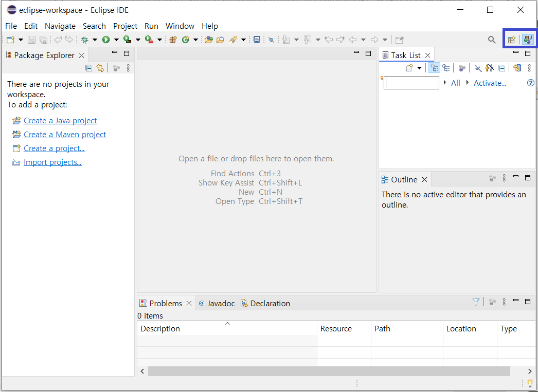
Task: Click the Open Type toolbar icon
Action: [x=209, y=40]
